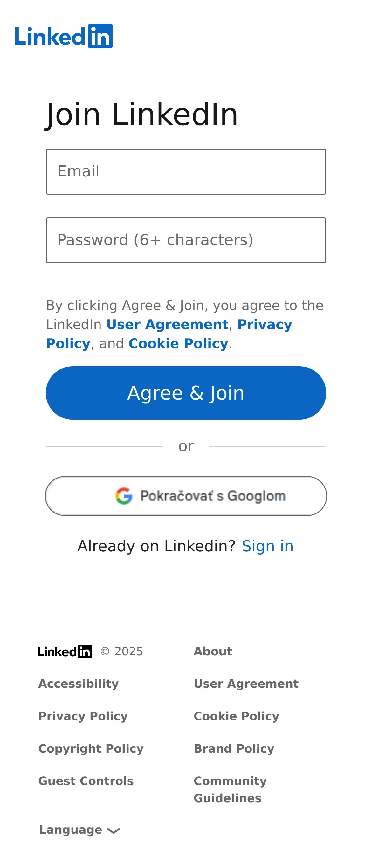The image size is (372, 868).
Task: Go to footer Accessibility page
Action: point(79,684)
